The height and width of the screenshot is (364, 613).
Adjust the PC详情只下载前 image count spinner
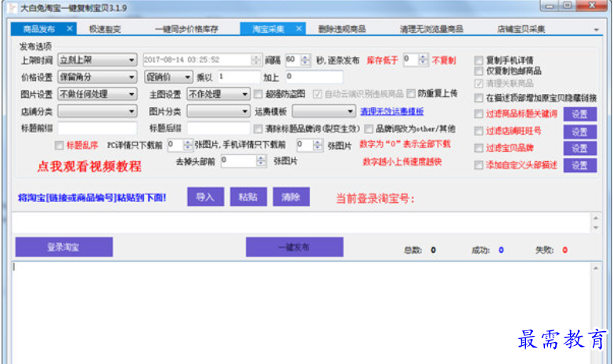(188, 145)
